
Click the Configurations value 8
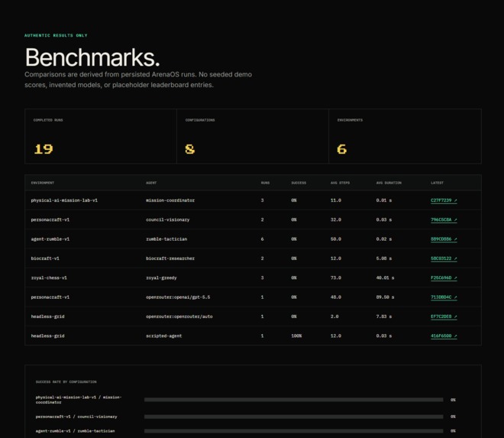point(190,149)
